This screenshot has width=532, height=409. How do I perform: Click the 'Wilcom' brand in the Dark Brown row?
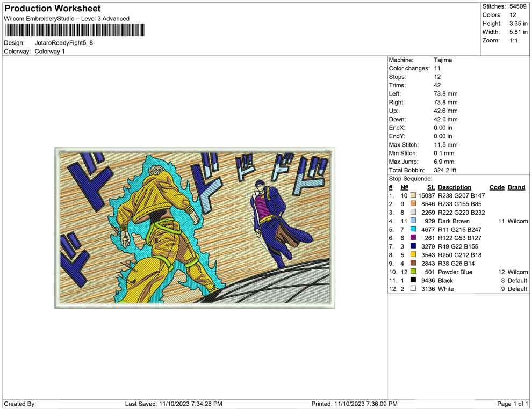tap(517, 221)
